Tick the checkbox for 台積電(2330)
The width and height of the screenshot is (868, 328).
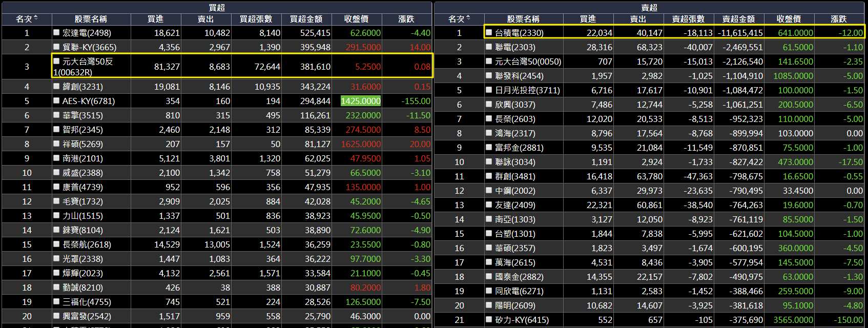[489, 32]
